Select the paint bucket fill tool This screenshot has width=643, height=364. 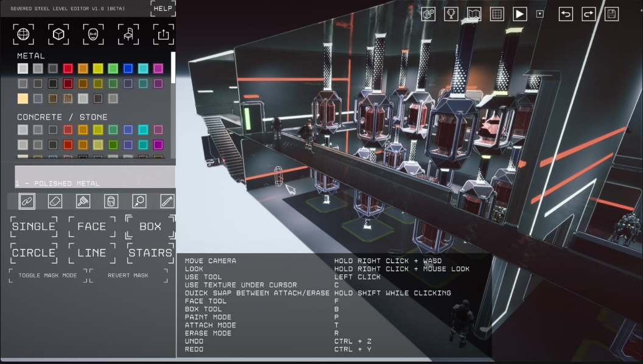[x=111, y=201]
